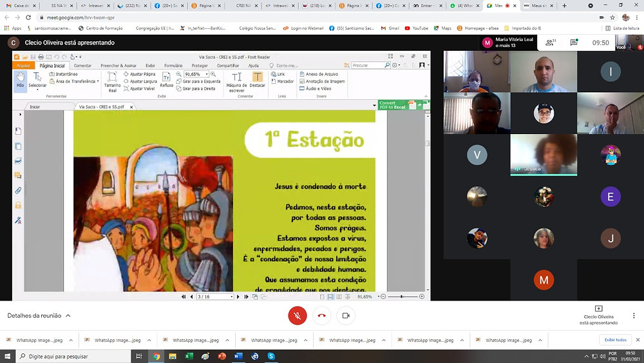Image resolution: width=644 pixels, height=363 pixels.
Task: Click the ribbon zoom out magnifier
Action: tap(178, 74)
